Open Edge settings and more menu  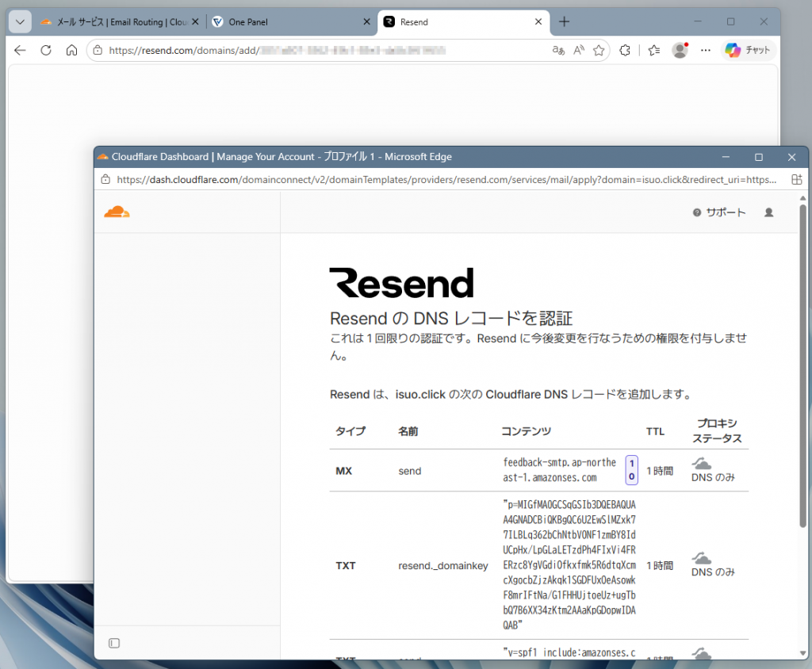point(705,50)
